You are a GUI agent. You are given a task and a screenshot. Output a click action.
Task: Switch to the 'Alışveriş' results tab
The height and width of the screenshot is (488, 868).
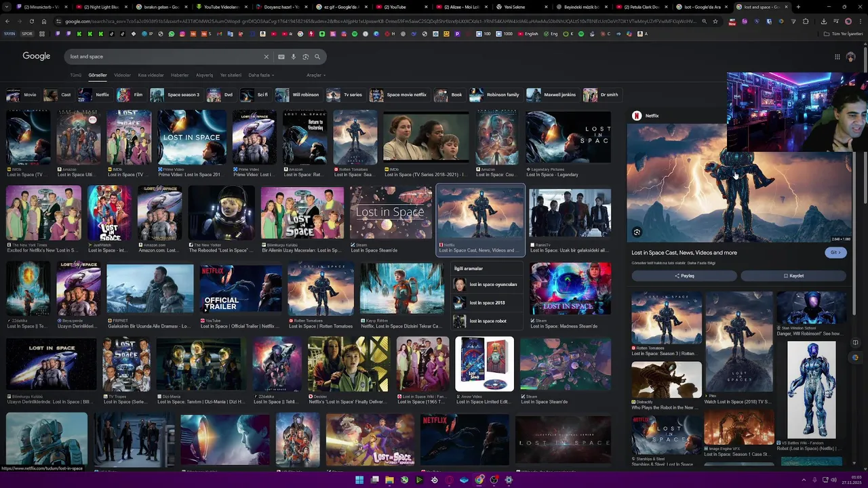pos(204,75)
